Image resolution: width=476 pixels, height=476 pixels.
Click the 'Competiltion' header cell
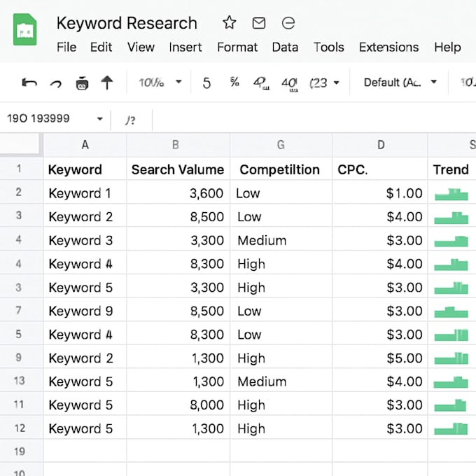[281, 169]
